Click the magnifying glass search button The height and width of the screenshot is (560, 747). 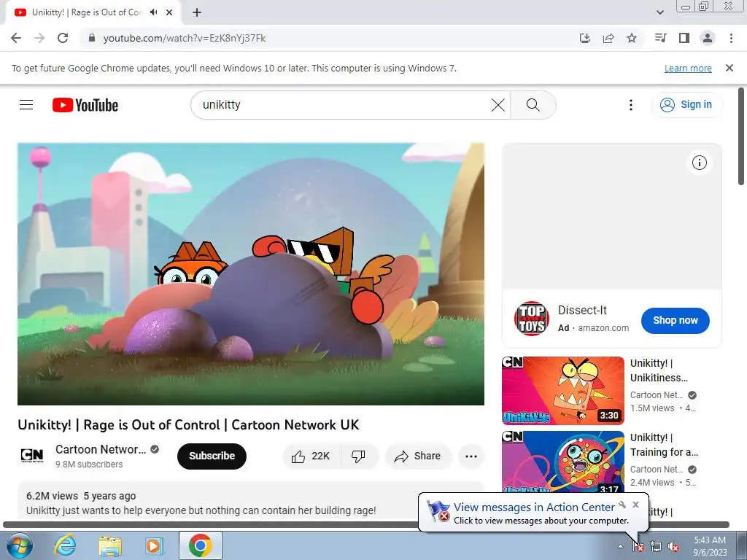(533, 105)
